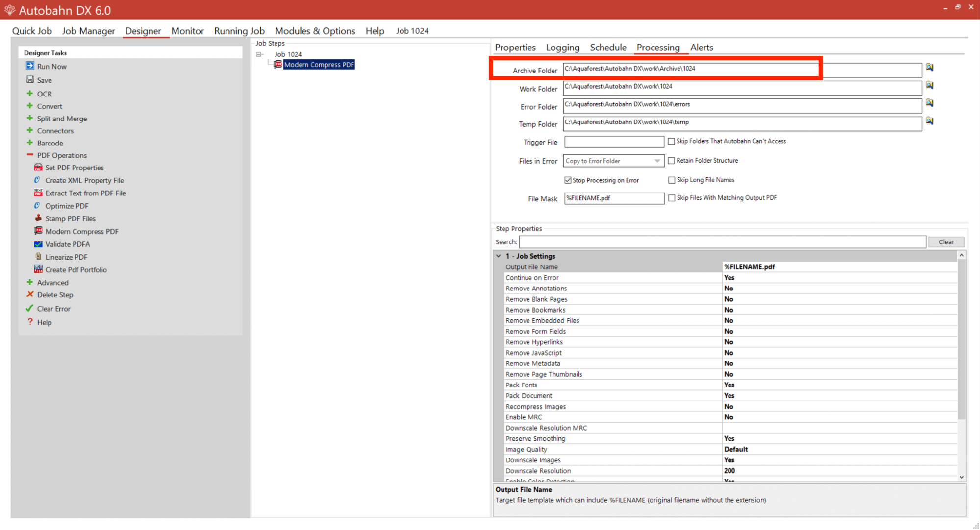The width and height of the screenshot is (980, 530).
Task: Select the Remove Metadata property row
Action: point(730,363)
